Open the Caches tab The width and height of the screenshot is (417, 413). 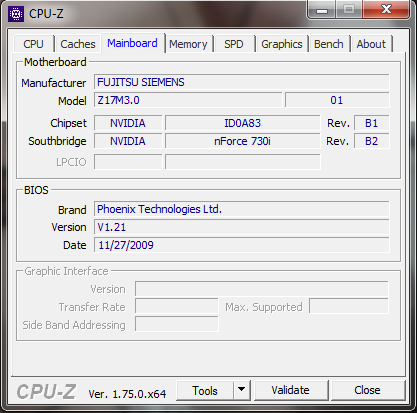point(78,44)
